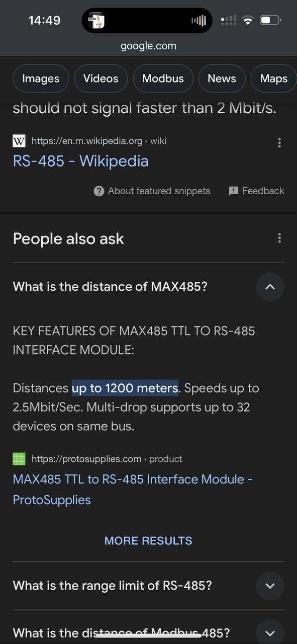Open the Maps filter tab
297x644 pixels.
point(274,78)
